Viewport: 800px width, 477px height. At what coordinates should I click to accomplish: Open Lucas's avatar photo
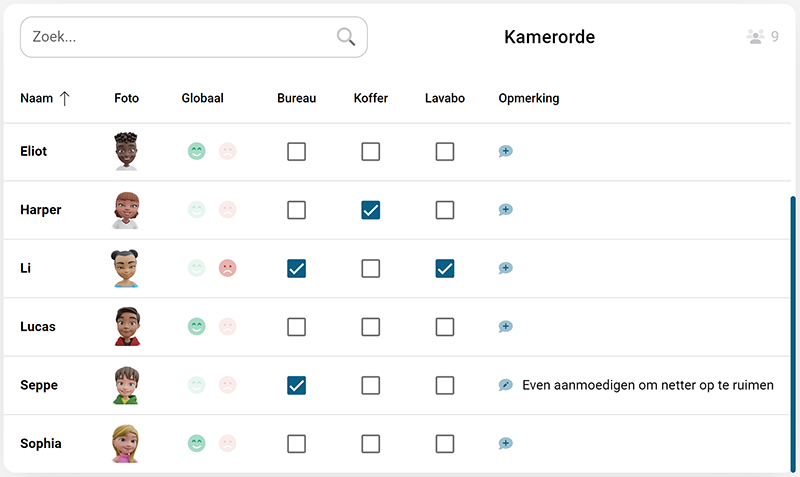(x=126, y=327)
